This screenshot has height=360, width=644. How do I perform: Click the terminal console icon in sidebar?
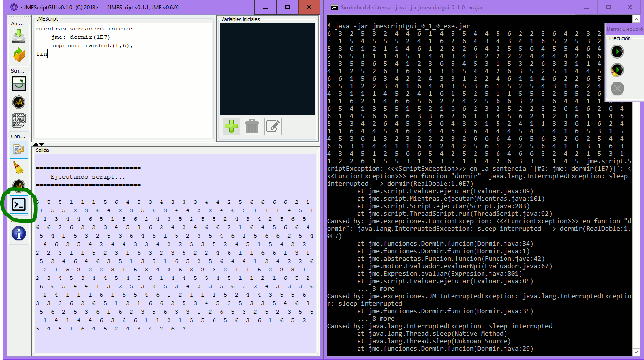pos(19,204)
